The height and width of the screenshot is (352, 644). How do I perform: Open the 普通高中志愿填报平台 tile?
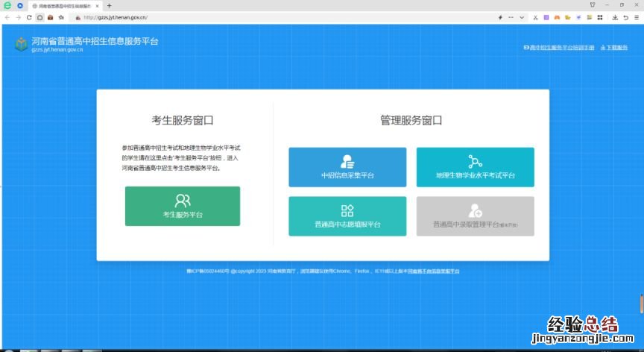coord(347,216)
